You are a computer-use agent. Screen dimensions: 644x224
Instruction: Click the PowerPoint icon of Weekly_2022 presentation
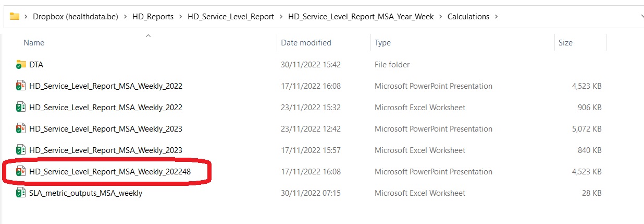(x=21, y=86)
